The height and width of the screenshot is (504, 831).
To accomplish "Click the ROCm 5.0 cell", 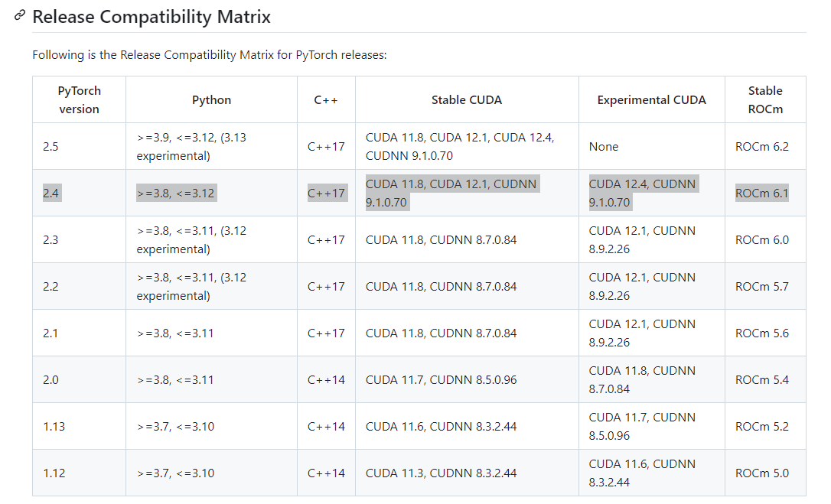I will [761, 473].
